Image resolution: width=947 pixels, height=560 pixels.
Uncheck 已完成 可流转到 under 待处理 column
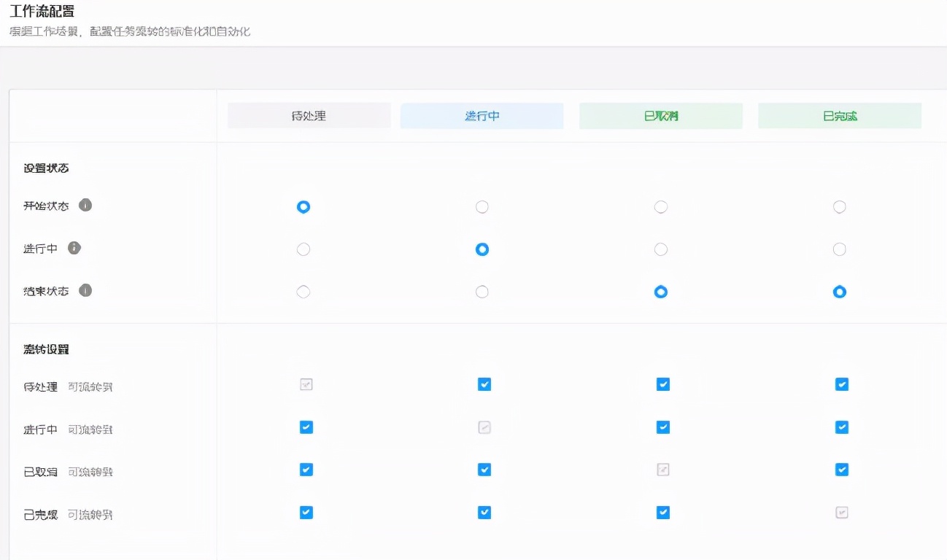(306, 513)
